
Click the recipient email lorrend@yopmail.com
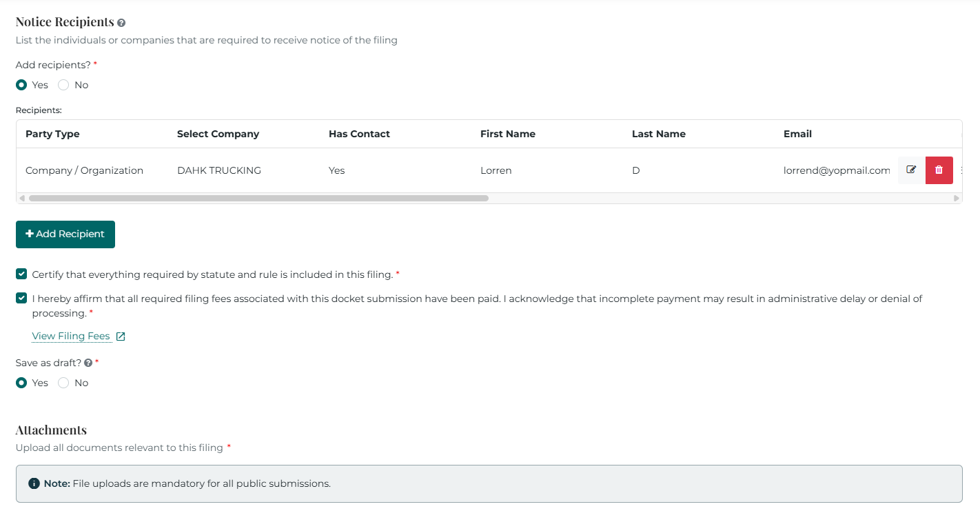point(836,170)
